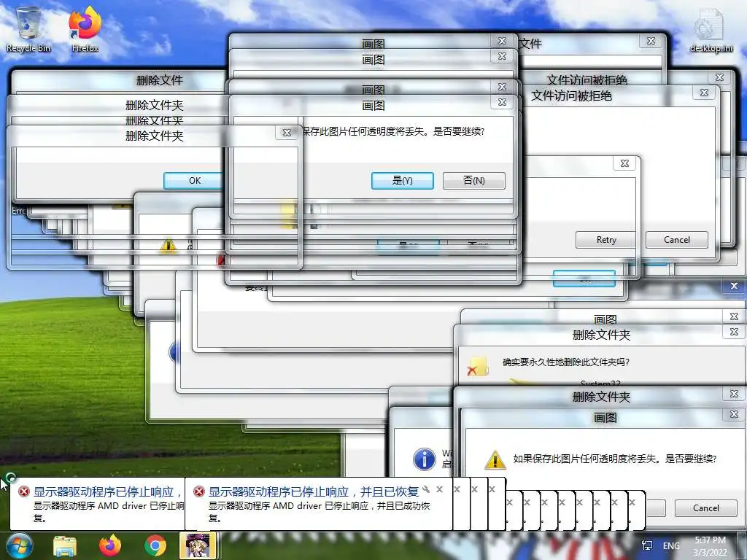Launch Firefox from the taskbar
Image resolution: width=747 pixels, height=560 pixels.
click(x=110, y=545)
